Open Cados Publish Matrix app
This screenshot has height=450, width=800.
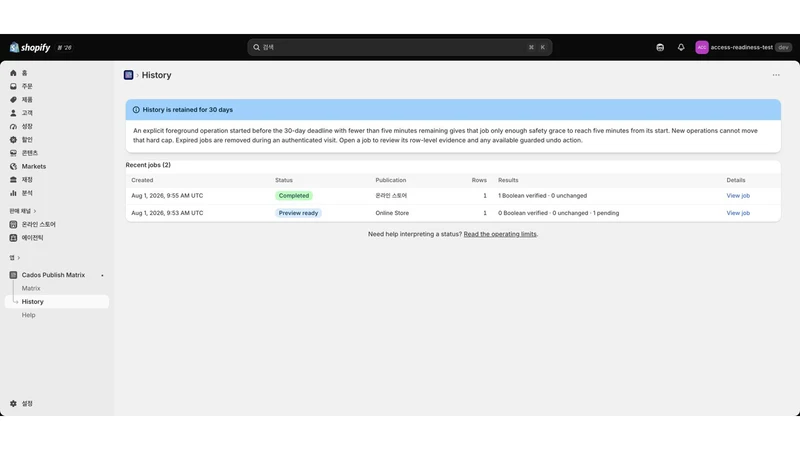click(x=53, y=275)
